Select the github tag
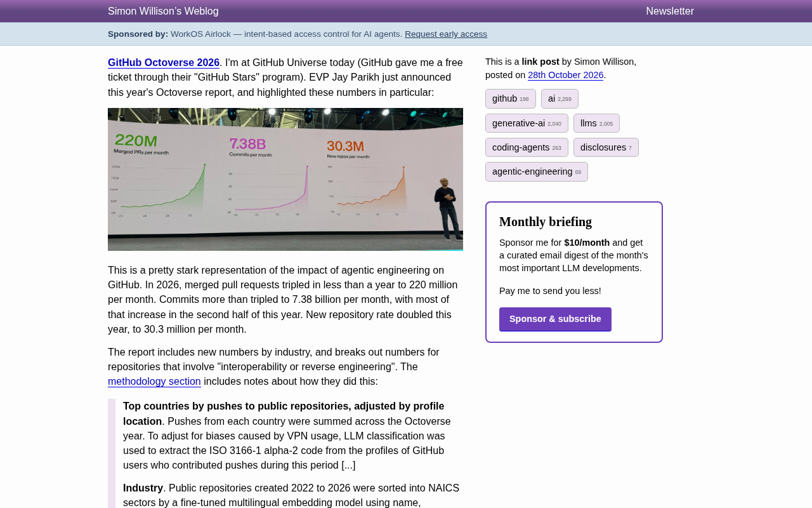 pyautogui.click(x=511, y=98)
